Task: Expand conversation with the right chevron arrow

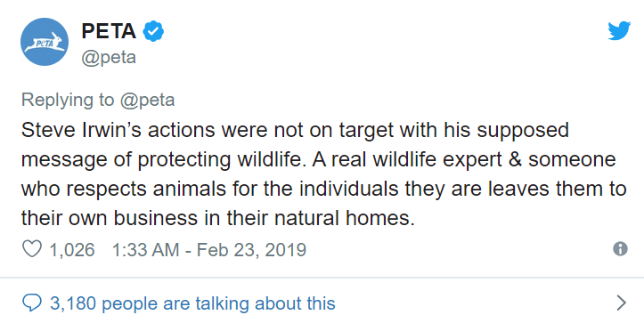Action: pos(622,303)
